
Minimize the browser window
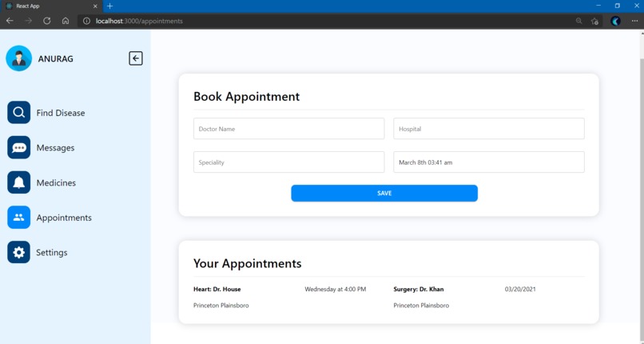[598, 6]
